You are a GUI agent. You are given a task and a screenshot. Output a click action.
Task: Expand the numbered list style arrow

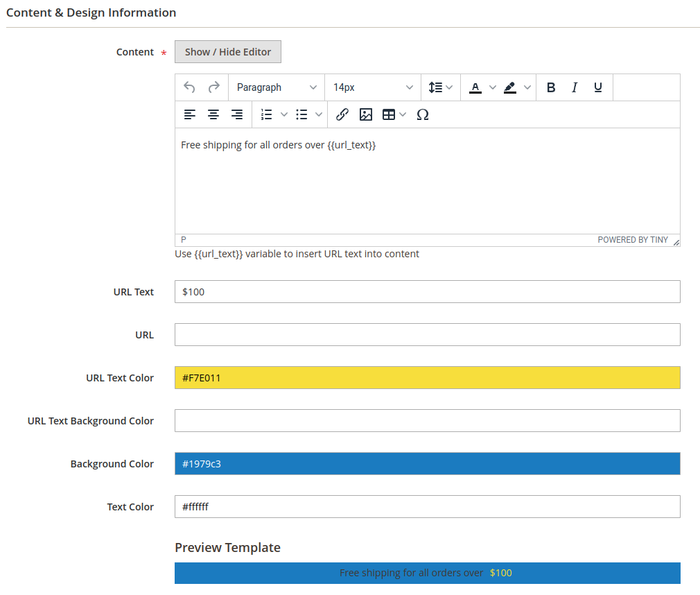click(x=284, y=115)
